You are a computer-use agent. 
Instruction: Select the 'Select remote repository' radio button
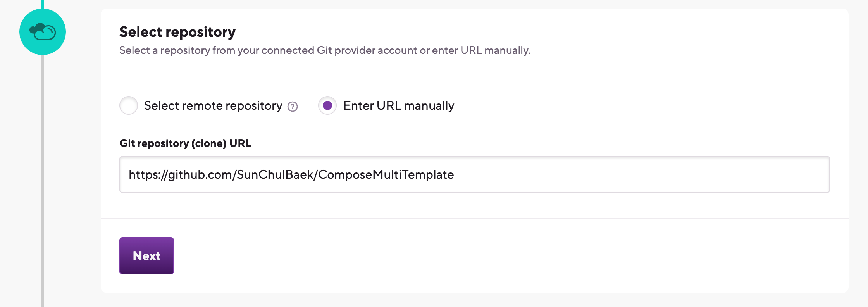(x=129, y=105)
